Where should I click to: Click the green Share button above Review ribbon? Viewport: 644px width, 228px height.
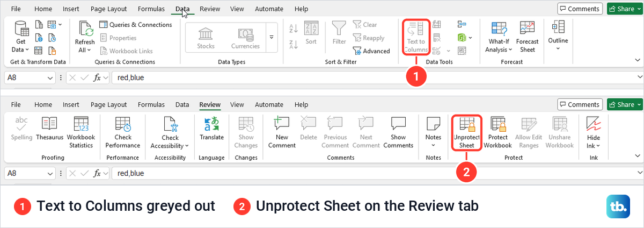pos(625,104)
